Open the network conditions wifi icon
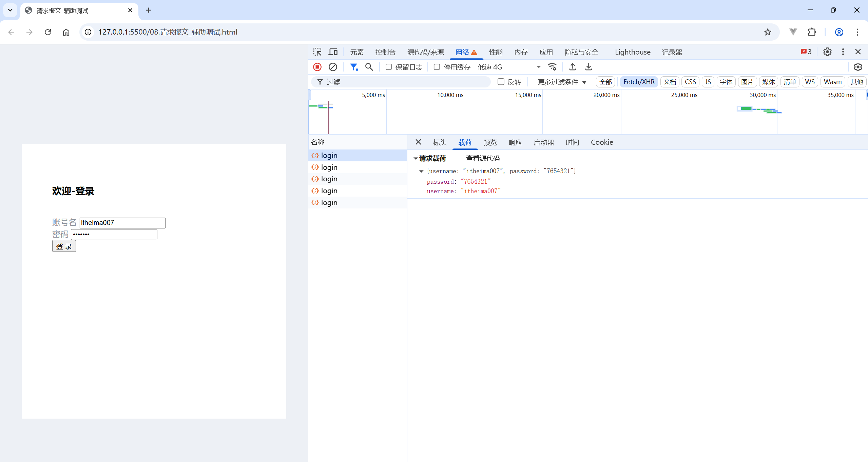This screenshot has width=868, height=462. click(552, 67)
